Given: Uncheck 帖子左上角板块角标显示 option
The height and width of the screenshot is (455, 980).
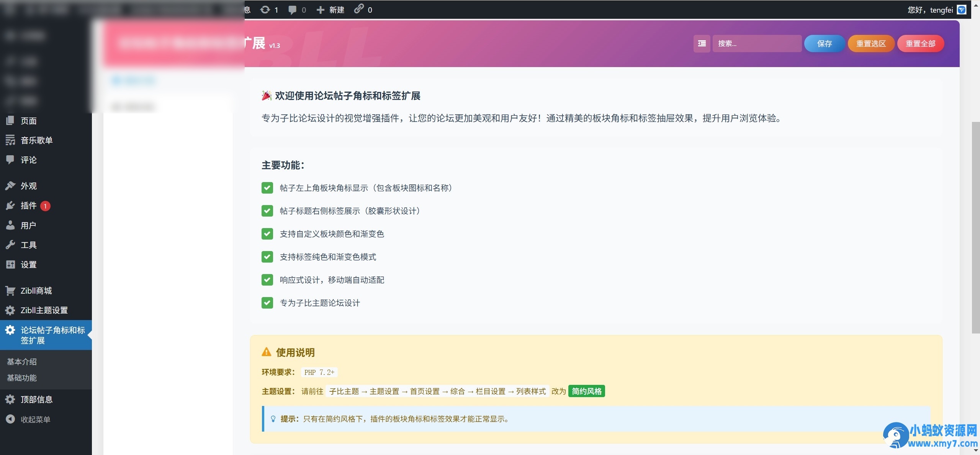Looking at the screenshot, I should [267, 188].
